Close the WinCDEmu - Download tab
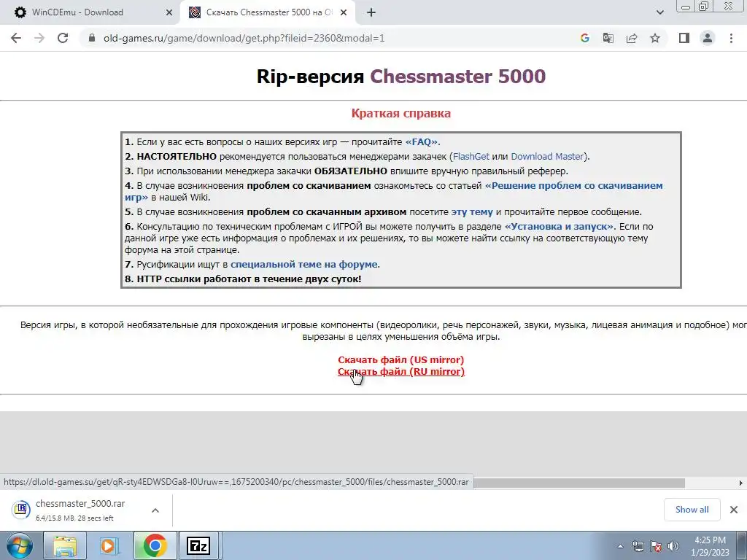747x560 pixels. pos(169,13)
